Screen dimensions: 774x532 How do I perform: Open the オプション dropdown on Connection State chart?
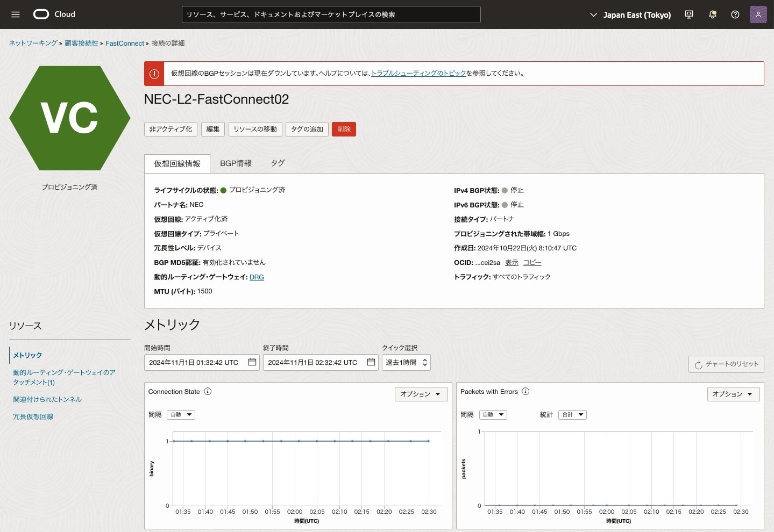[421, 394]
